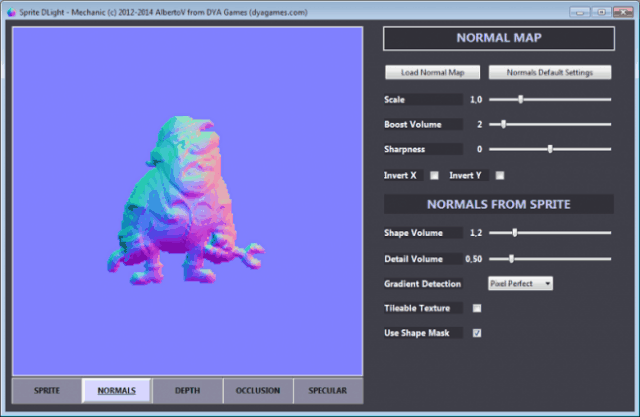Open the DEPTH tab
Screen dimensions: 640x417
(187, 390)
